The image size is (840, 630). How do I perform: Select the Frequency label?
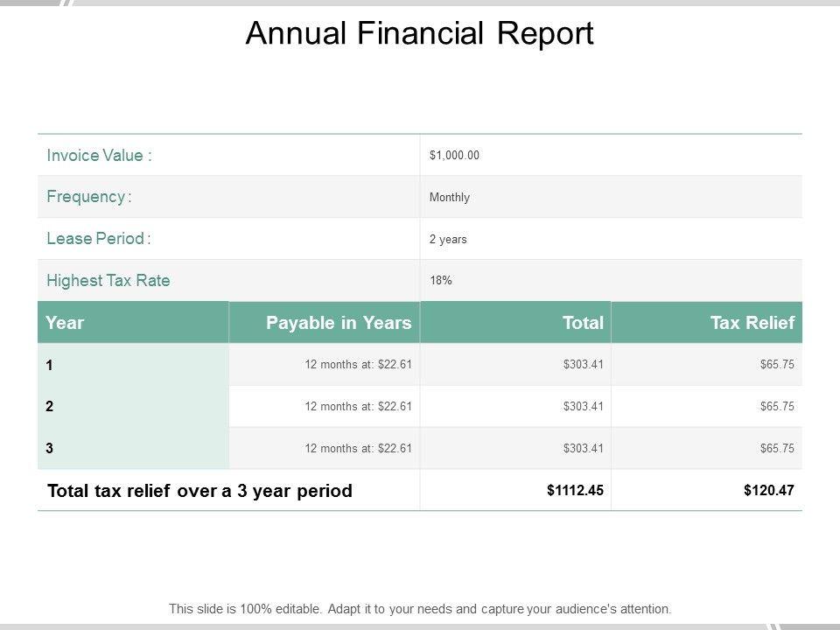click(x=89, y=197)
